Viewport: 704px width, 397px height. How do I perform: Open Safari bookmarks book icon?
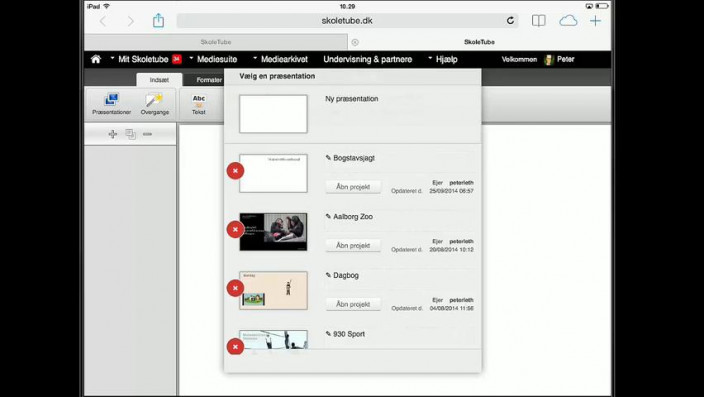pyautogui.click(x=538, y=21)
